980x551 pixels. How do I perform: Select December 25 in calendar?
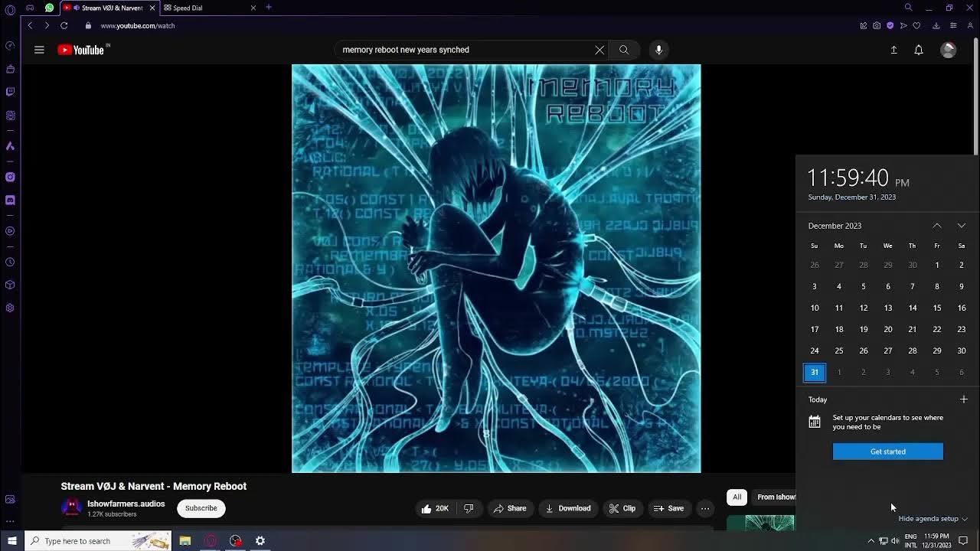839,350
